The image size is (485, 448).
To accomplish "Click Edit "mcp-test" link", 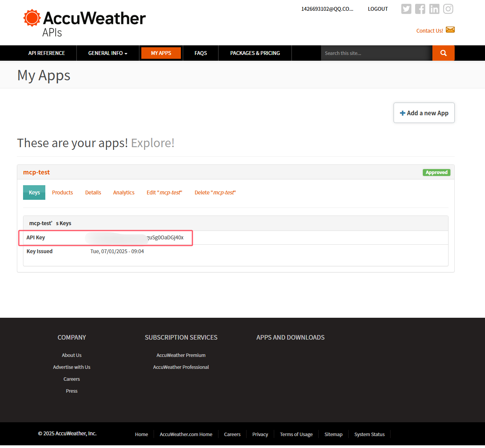I will [164, 192].
